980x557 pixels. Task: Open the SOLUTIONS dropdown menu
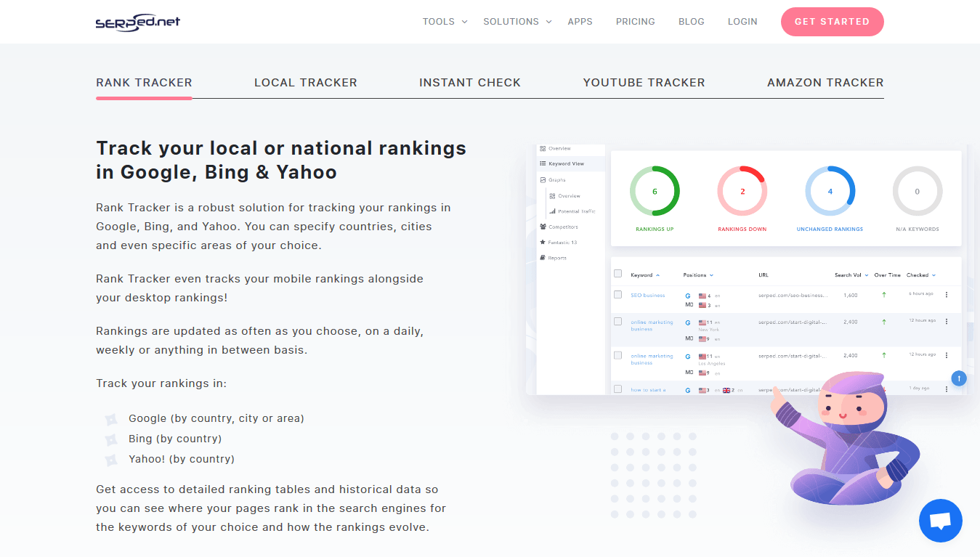pos(512,21)
